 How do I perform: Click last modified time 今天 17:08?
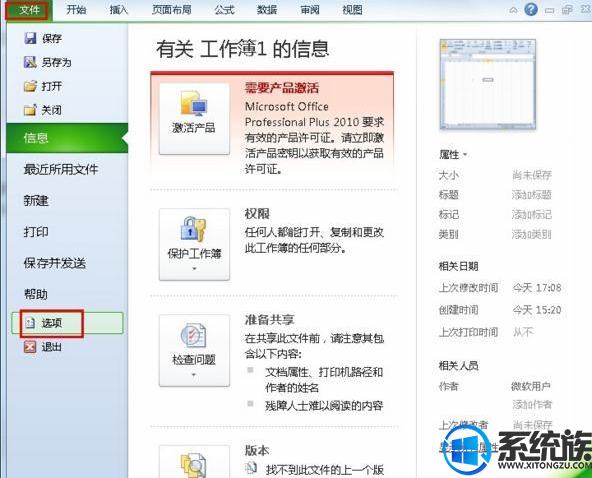point(537,288)
